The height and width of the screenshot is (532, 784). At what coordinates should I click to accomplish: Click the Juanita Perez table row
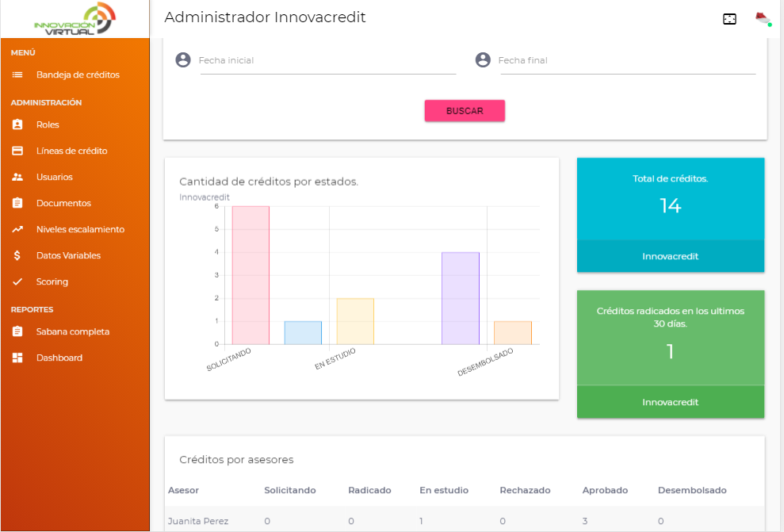click(464, 521)
